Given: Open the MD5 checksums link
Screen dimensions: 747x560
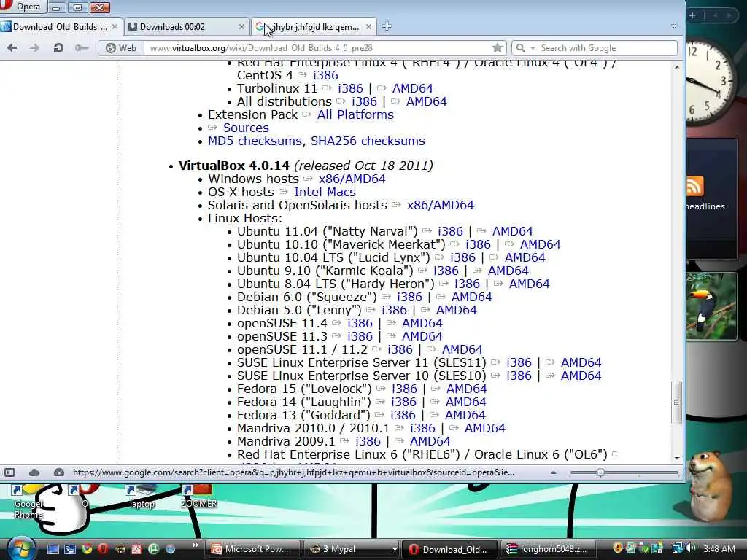Looking at the screenshot, I should [255, 141].
